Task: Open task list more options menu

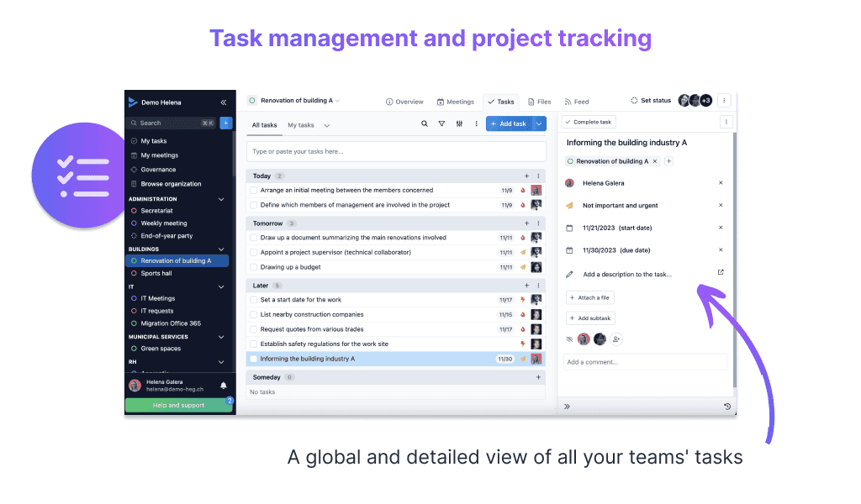Action: click(x=476, y=124)
